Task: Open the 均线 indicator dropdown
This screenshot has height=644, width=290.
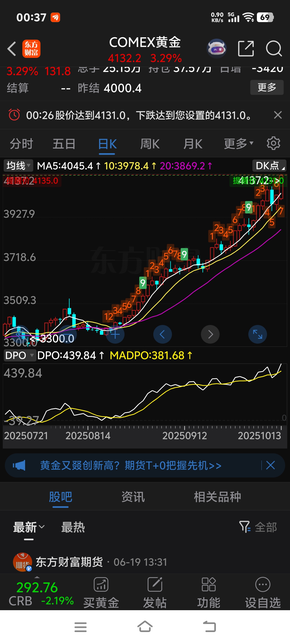Action: (x=18, y=166)
